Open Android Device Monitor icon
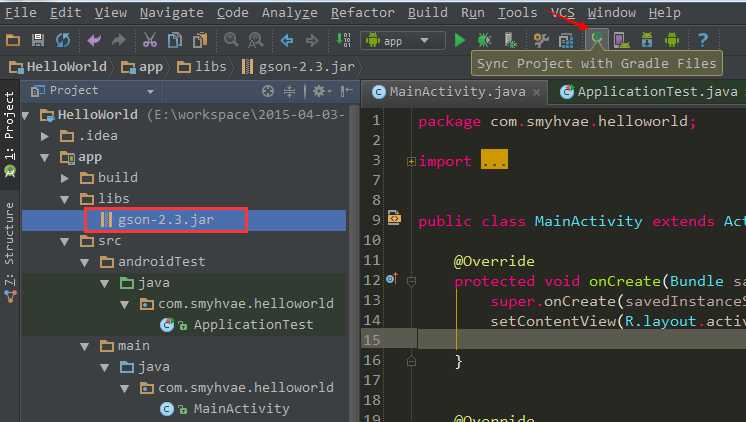Screen dimensions: 746x422 (x=672, y=40)
